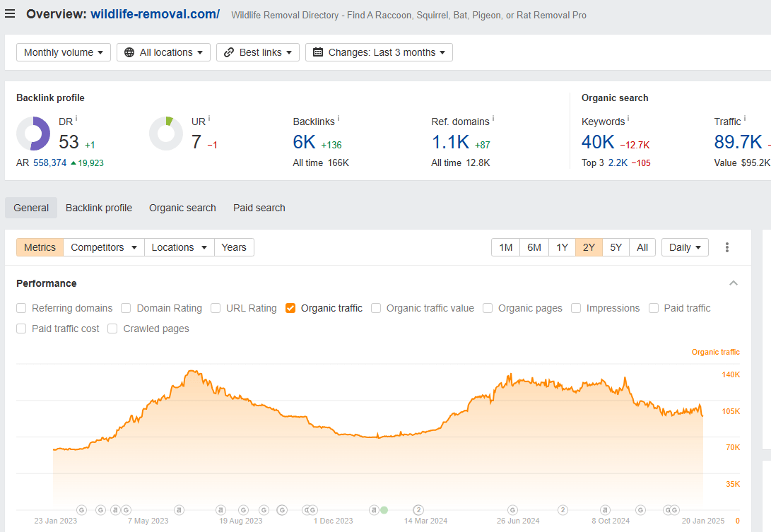Enable the Referring domains checkbox

(21, 308)
